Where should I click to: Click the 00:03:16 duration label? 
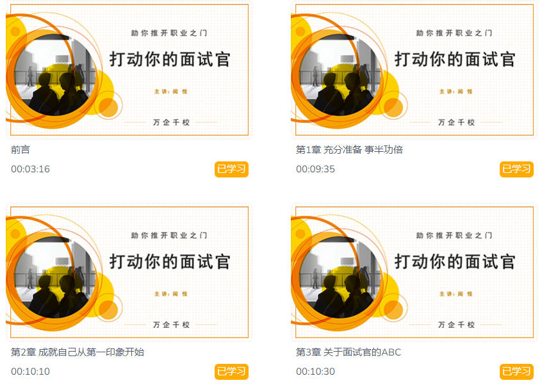coord(30,169)
